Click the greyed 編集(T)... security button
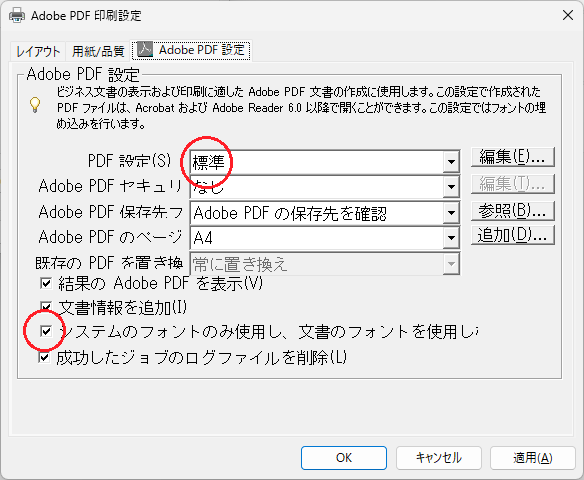The image size is (584, 480). point(512,184)
